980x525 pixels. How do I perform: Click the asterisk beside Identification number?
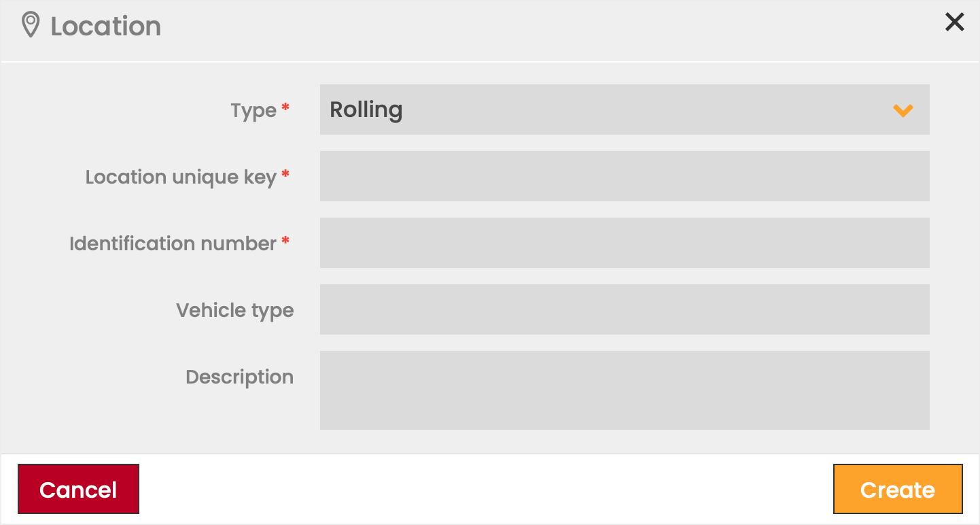[x=285, y=241]
